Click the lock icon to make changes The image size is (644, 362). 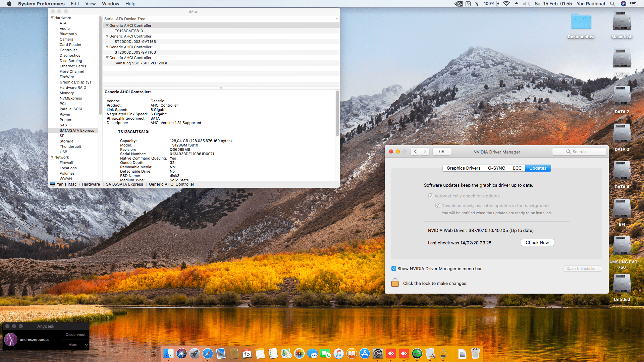coord(395,283)
